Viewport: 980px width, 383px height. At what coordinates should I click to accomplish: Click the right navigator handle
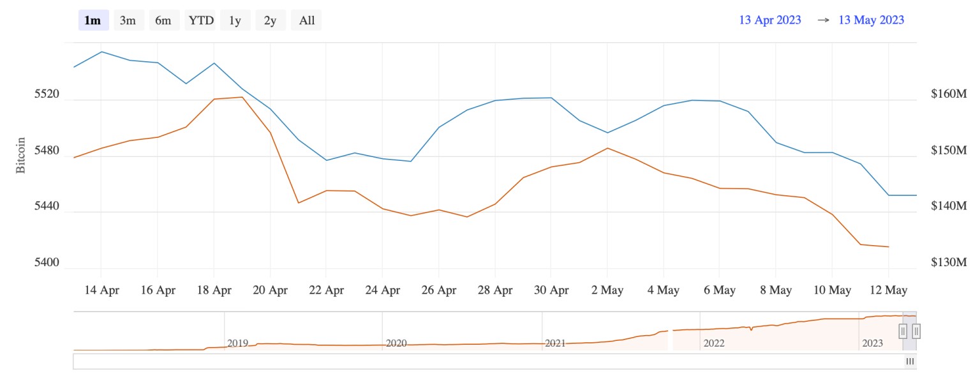(x=916, y=331)
